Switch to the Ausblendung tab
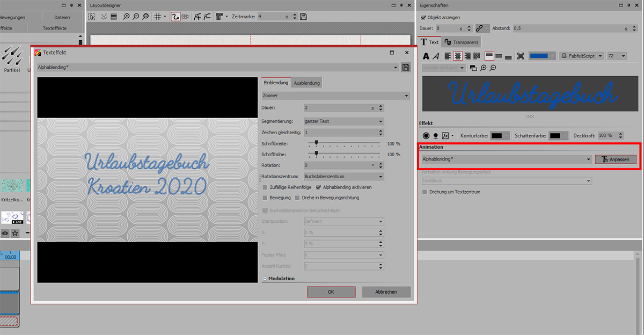Viewport: 644px width, 335px height. pos(307,83)
